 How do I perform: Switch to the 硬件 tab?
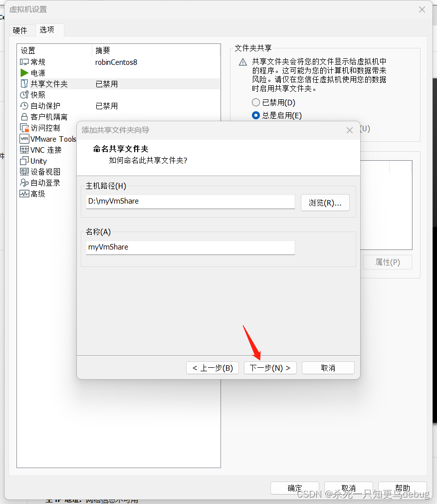(x=21, y=30)
